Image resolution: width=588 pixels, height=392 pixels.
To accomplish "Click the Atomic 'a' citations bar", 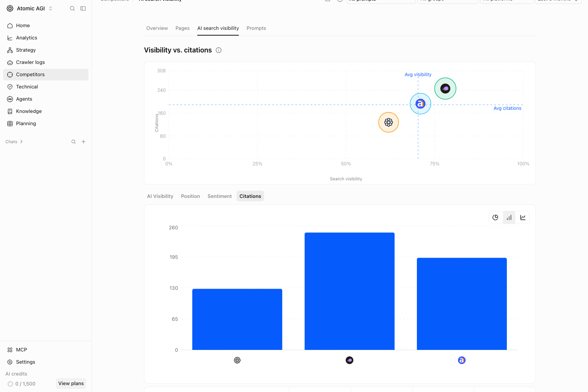I will pyautogui.click(x=462, y=304).
